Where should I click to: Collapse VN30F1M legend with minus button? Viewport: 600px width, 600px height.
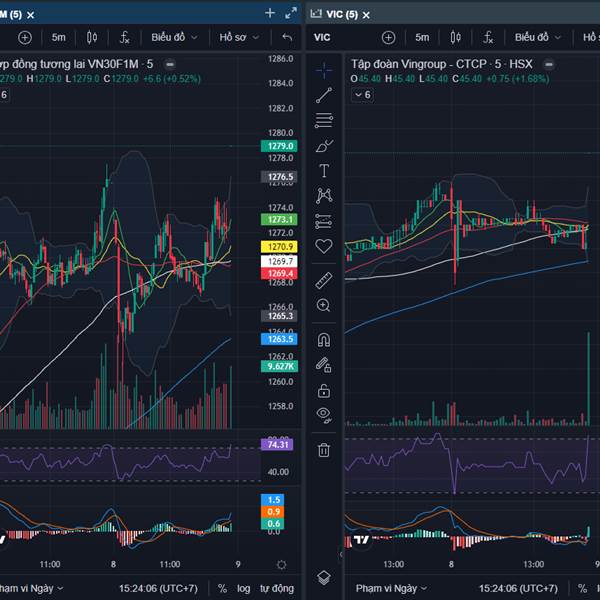pos(170,64)
